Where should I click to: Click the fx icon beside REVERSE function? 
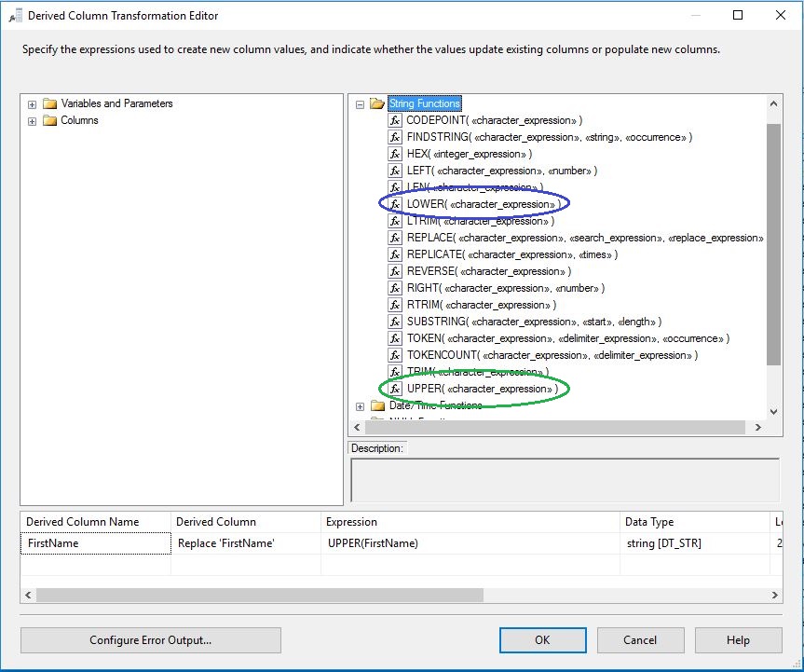pyautogui.click(x=394, y=271)
